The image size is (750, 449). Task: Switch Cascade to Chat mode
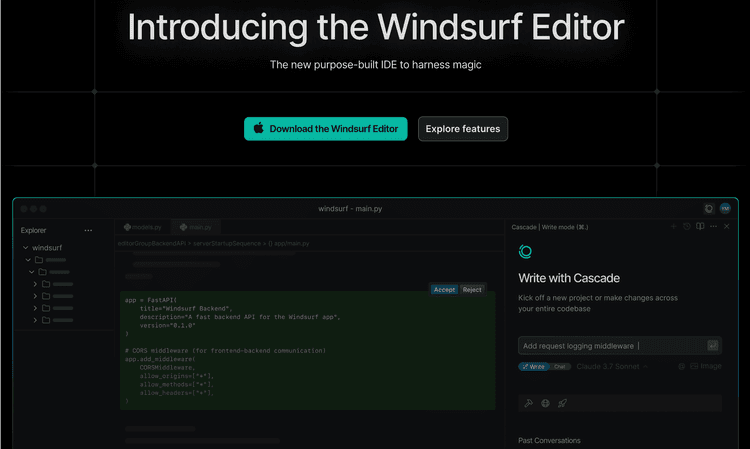pyautogui.click(x=560, y=367)
